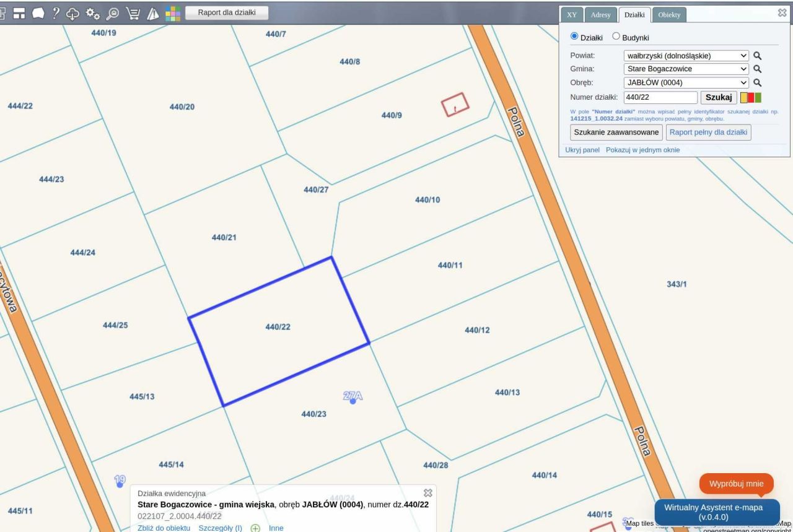This screenshot has width=793, height=532.
Task: Click the Wypróbuj mnie bubble
Action: (x=737, y=484)
